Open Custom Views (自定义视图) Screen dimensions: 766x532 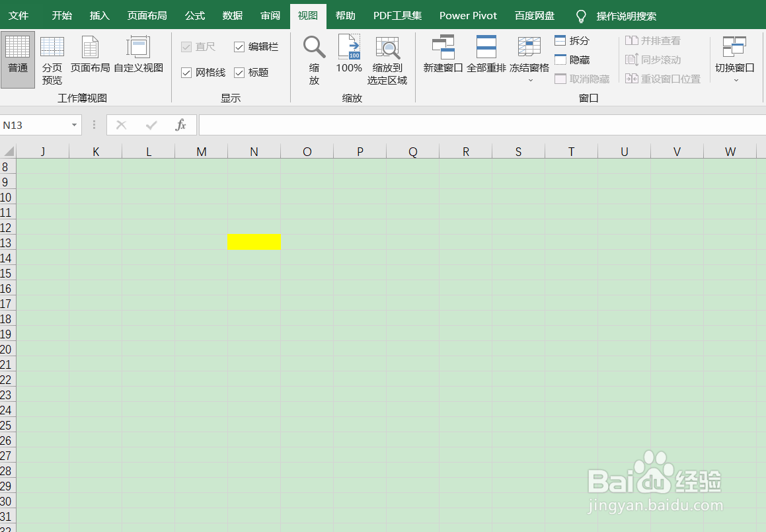(x=138, y=54)
